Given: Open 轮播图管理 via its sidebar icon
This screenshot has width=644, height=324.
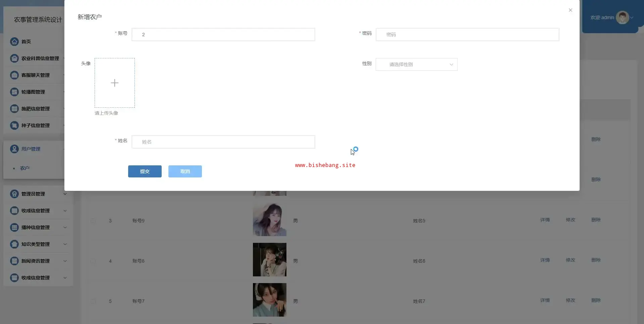Looking at the screenshot, I should (14, 92).
